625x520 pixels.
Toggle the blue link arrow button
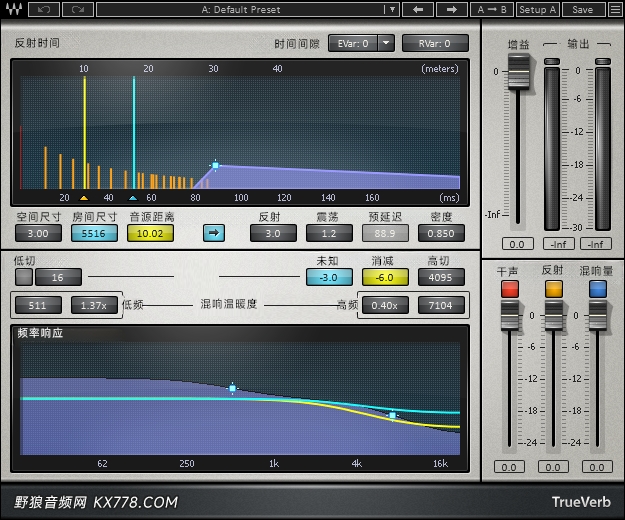pos(214,233)
